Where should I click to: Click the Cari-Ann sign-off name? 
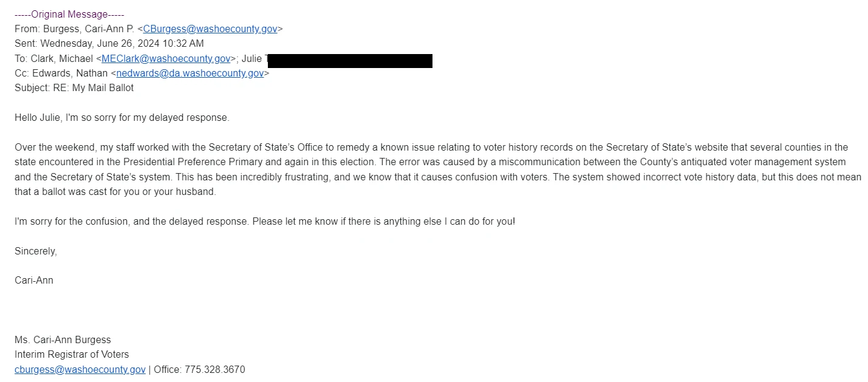pos(34,280)
